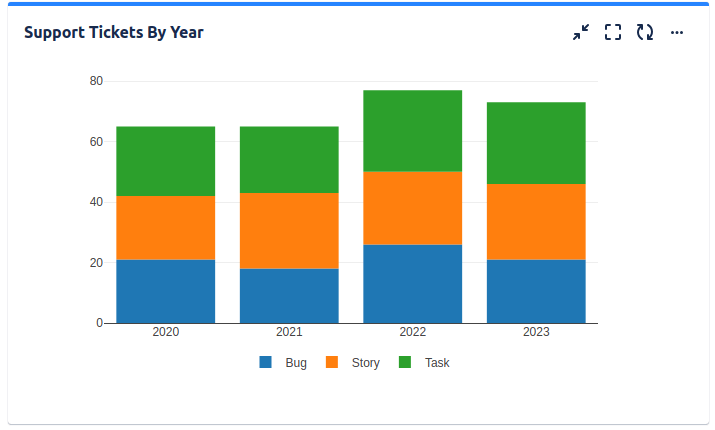
Task: Refresh the Support Tickets chart
Action: [x=645, y=33]
